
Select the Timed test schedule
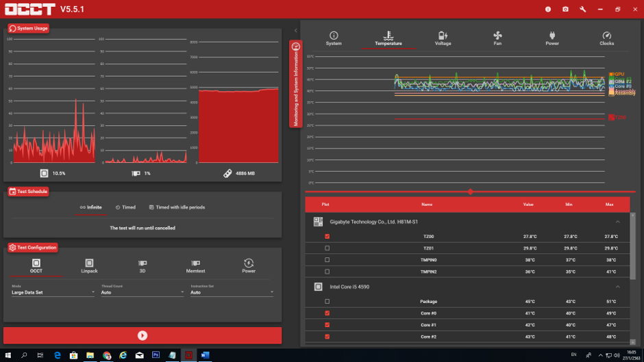pyautogui.click(x=125, y=207)
